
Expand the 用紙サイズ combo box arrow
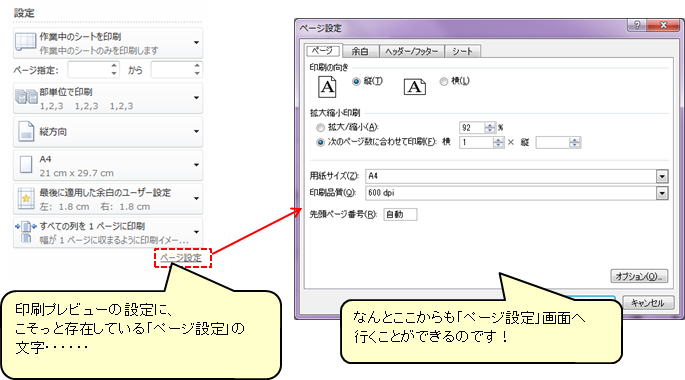[662, 176]
